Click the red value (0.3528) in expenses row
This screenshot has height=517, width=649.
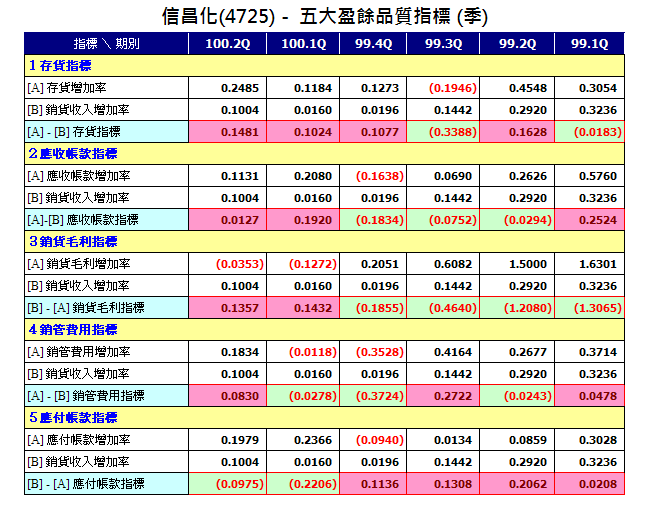pos(380,352)
